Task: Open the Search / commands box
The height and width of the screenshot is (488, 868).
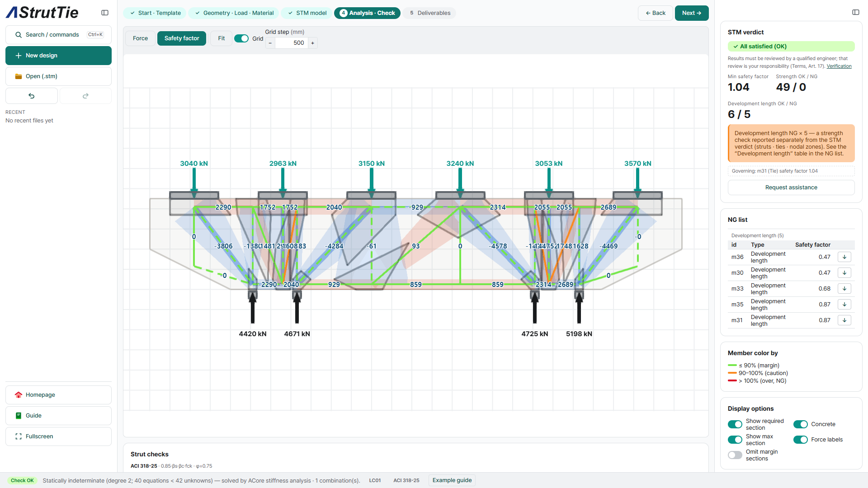Action: pos(58,35)
